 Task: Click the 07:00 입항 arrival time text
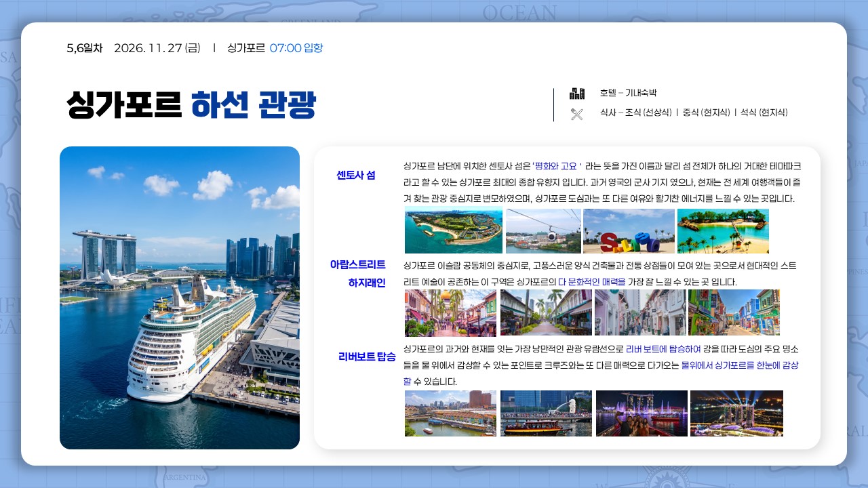tap(296, 48)
